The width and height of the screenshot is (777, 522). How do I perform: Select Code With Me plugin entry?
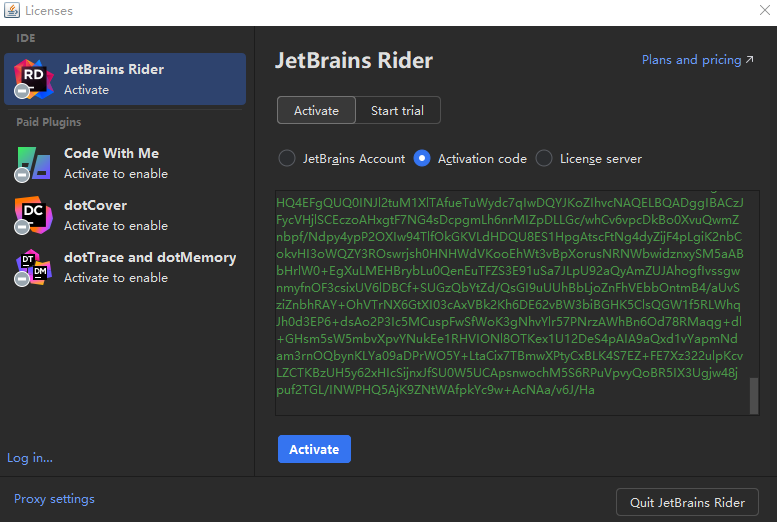pyautogui.click(x=125, y=163)
